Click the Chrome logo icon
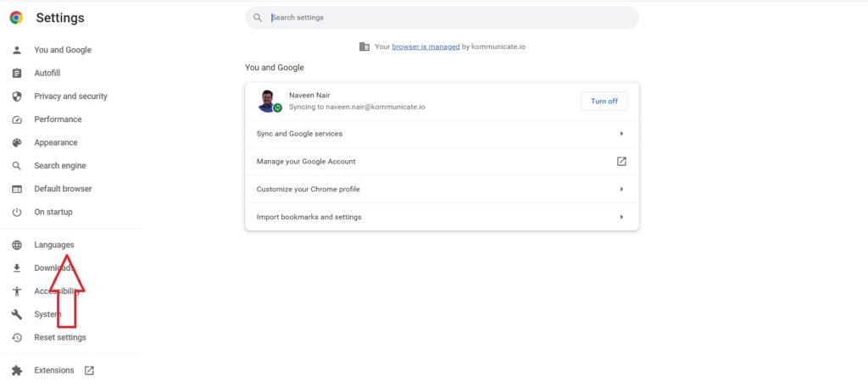Image resolution: width=868 pixels, height=387 pixels. [16, 18]
